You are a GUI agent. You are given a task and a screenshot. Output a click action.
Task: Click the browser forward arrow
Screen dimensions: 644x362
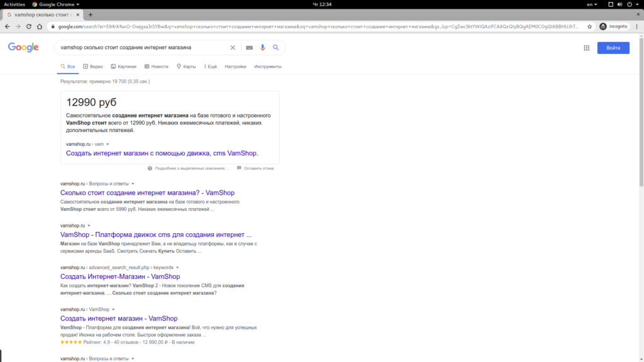pos(18,26)
